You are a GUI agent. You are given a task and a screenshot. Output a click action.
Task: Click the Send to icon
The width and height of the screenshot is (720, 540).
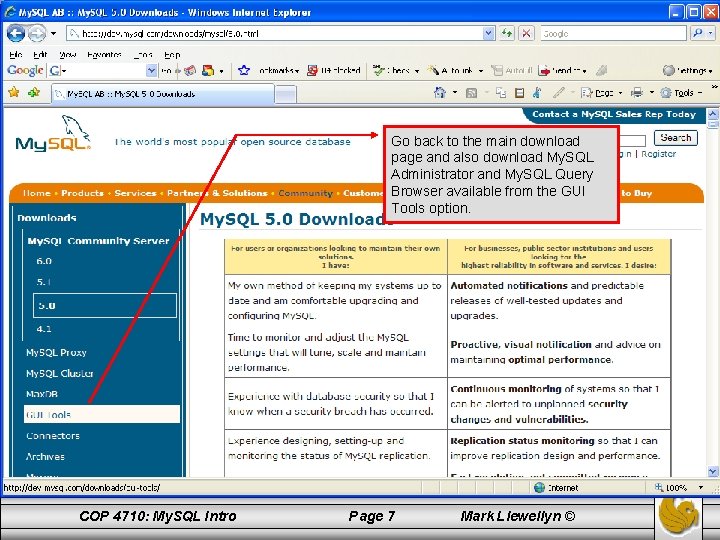[x=545, y=71]
